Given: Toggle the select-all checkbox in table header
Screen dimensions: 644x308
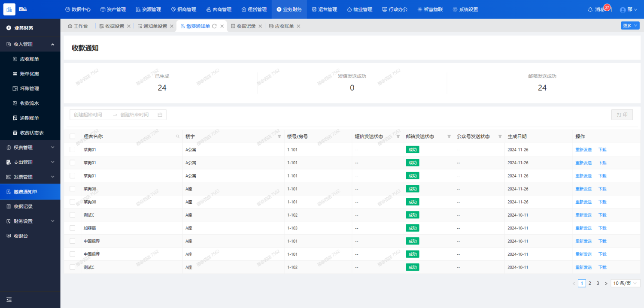Looking at the screenshot, I should point(72,136).
